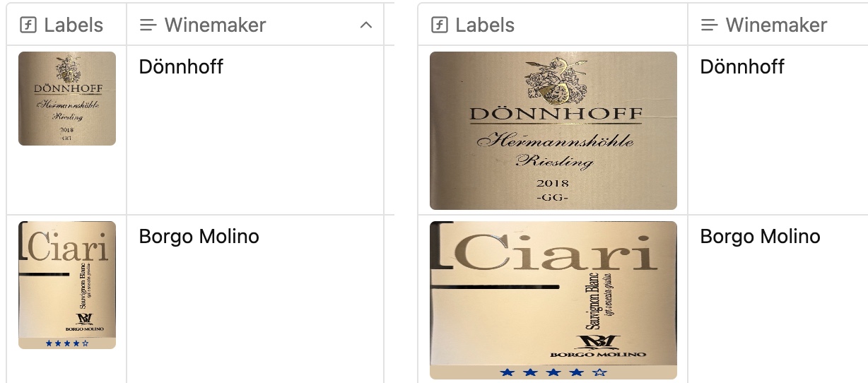Open the small Ciari Sauvignon Blanc thumbnail
The height and width of the screenshot is (383, 868).
coord(67,285)
